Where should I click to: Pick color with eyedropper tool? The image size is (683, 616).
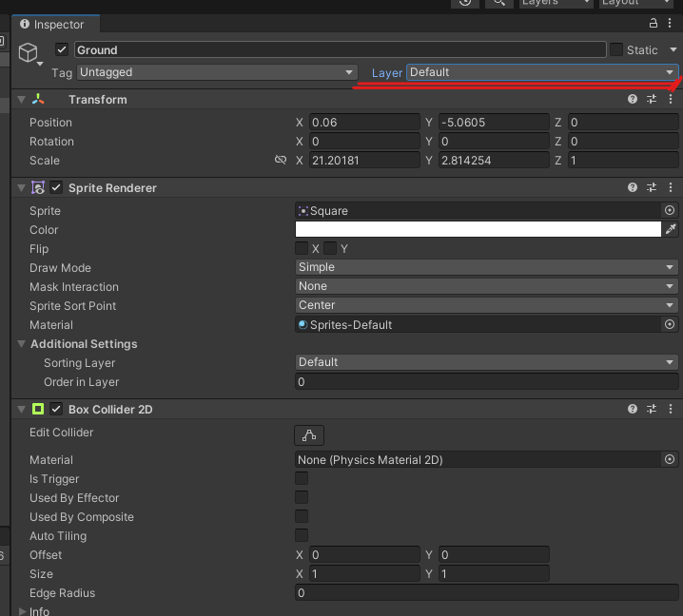[x=671, y=229]
